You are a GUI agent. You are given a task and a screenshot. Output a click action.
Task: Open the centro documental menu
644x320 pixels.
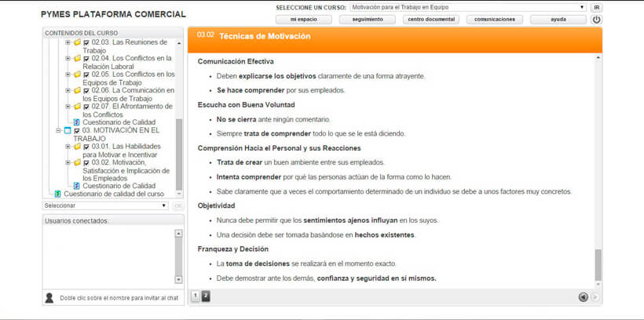(x=431, y=20)
